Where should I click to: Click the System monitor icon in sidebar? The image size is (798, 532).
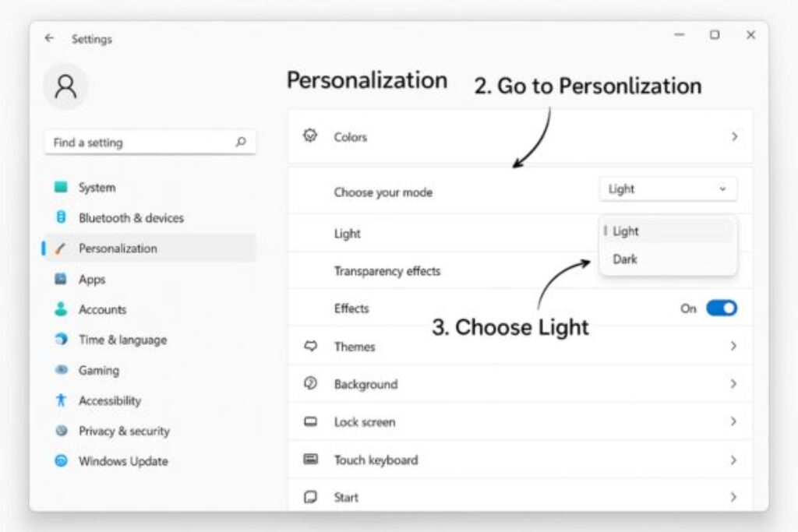61,187
